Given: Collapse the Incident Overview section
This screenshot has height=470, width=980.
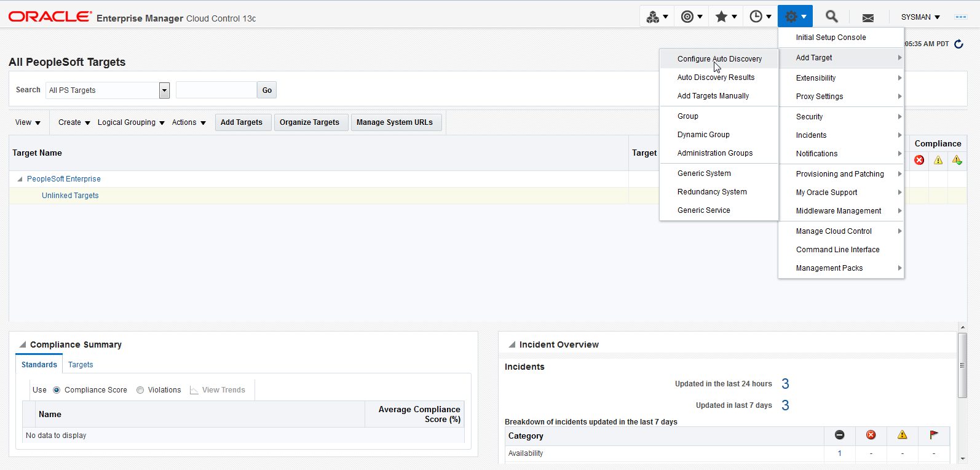Looking at the screenshot, I should [512, 345].
